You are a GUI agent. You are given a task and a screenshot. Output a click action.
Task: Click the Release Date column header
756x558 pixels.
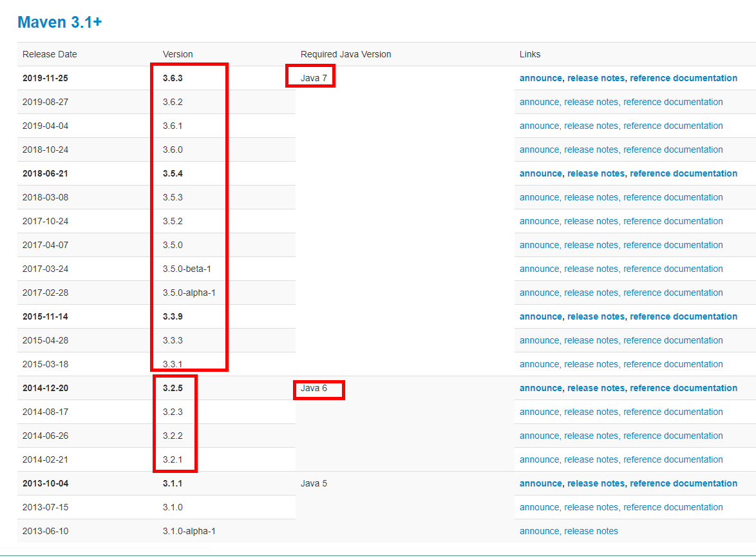coord(50,55)
